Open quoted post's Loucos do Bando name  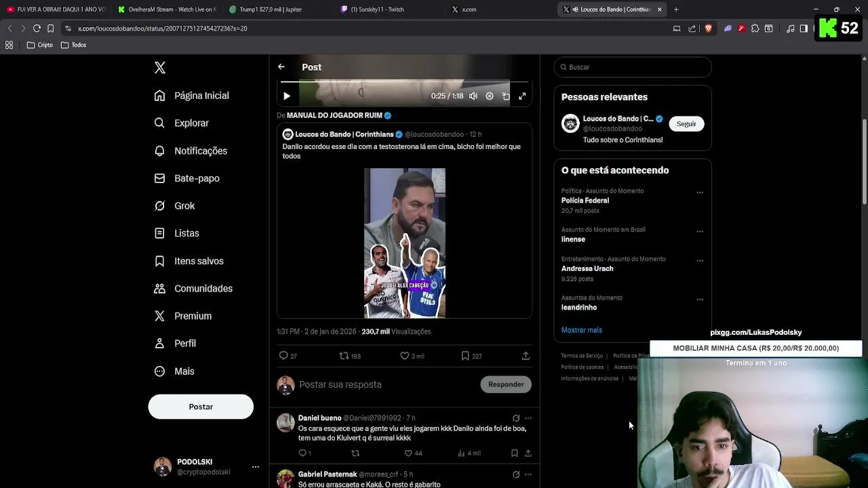344,134
